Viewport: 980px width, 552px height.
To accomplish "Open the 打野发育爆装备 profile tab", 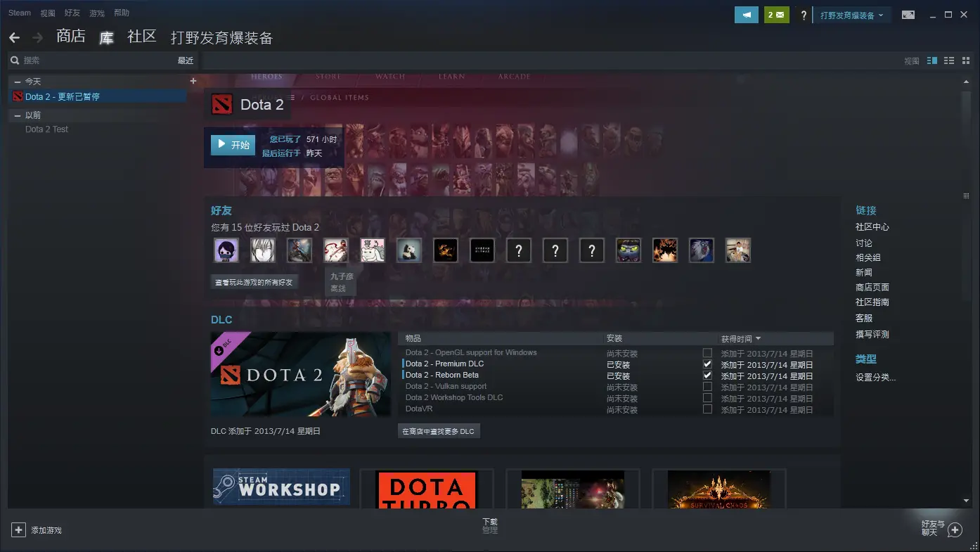I will pyautogui.click(x=221, y=38).
